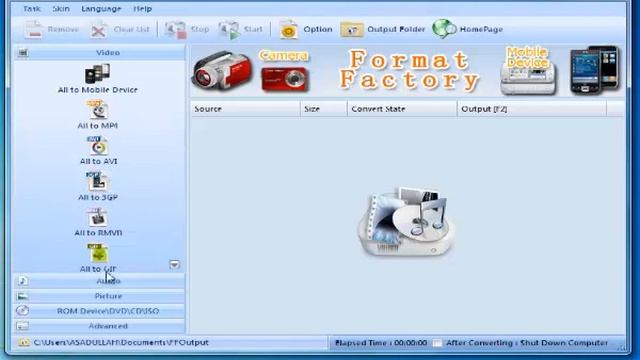
Task: Open the Language menu
Action: point(101,9)
